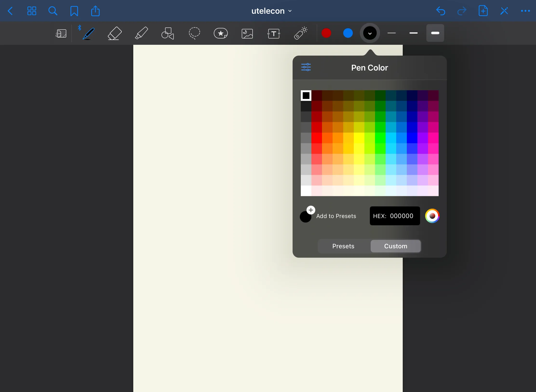Select the Eraser tool

(x=114, y=33)
